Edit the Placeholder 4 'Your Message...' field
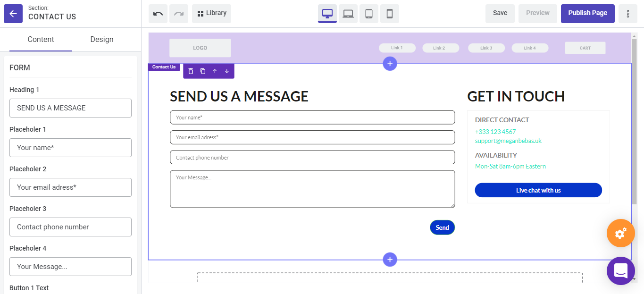Image resolution: width=644 pixels, height=294 pixels. pyautogui.click(x=70, y=267)
